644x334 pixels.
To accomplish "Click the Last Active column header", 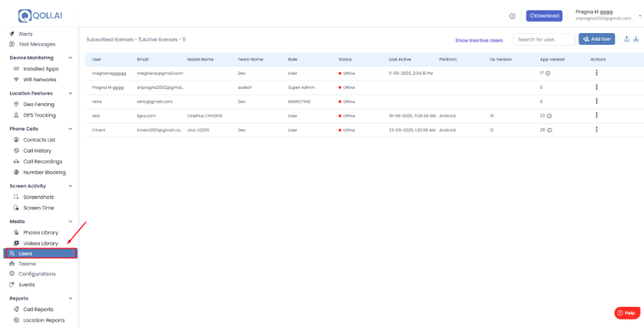I will [400, 59].
